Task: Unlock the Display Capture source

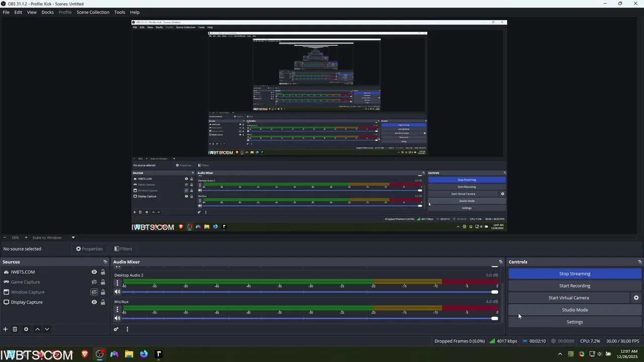Action: (103, 302)
